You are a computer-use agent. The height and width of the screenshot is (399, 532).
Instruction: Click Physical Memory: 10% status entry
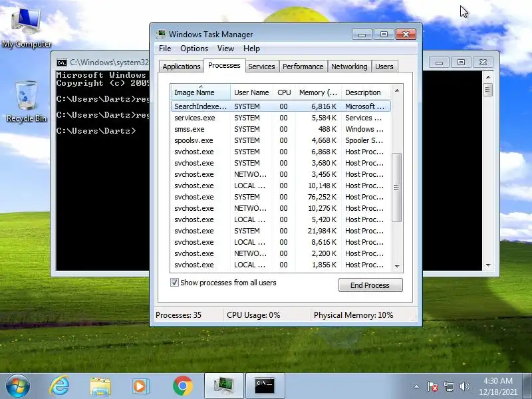[x=353, y=315]
